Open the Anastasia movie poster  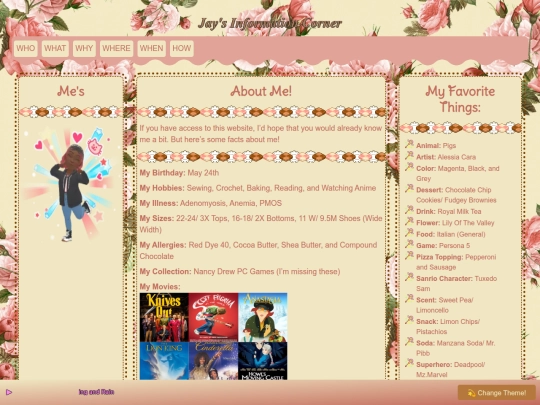click(x=262, y=317)
